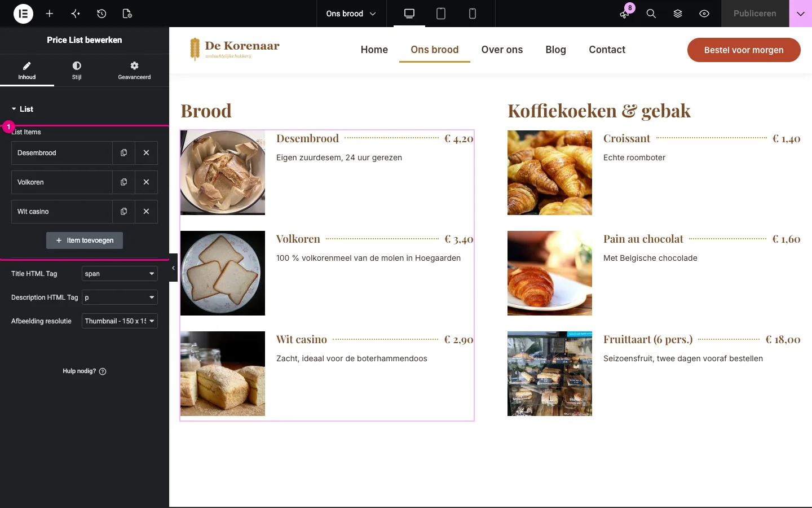Open the Afbeelding resolutie dropdown

coord(120,321)
